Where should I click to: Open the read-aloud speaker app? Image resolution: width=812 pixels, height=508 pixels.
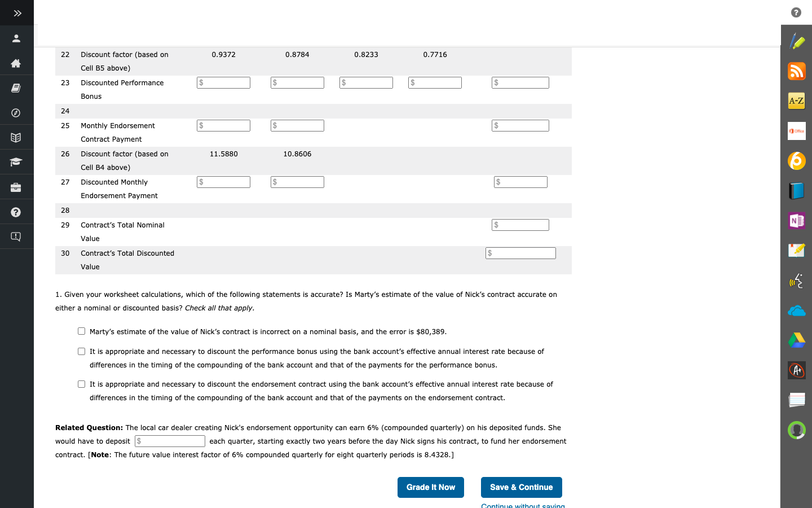click(797, 281)
